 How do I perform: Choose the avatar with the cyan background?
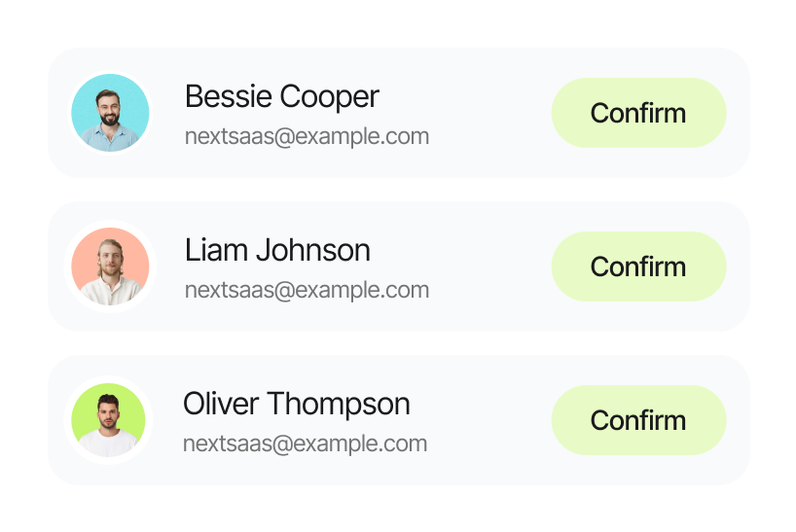[x=110, y=113]
